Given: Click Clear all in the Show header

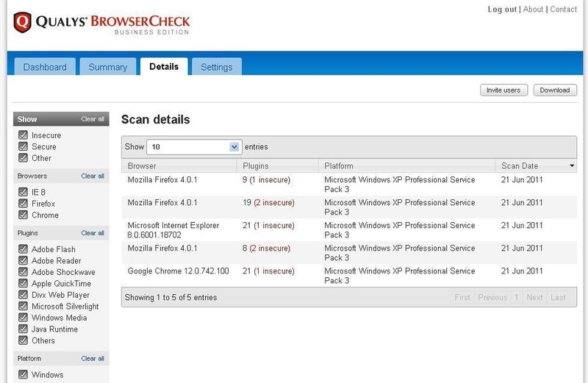Looking at the screenshot, I should [x=93, y=119].
